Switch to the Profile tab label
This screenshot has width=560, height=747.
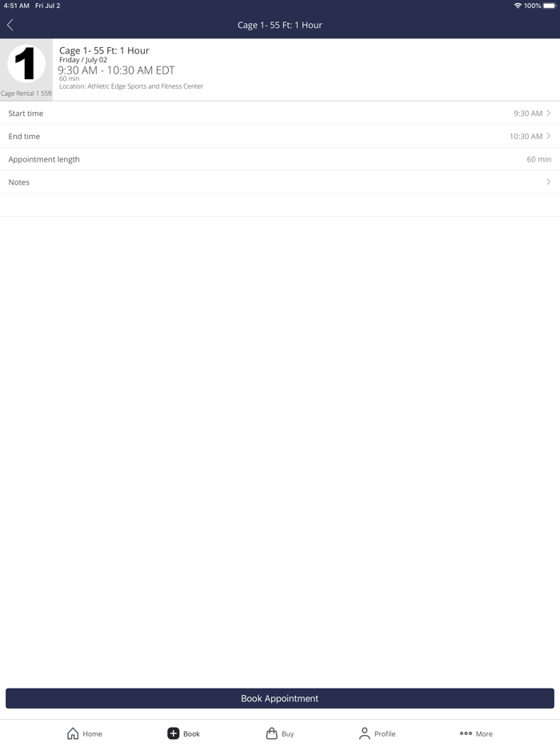[385, 733]
